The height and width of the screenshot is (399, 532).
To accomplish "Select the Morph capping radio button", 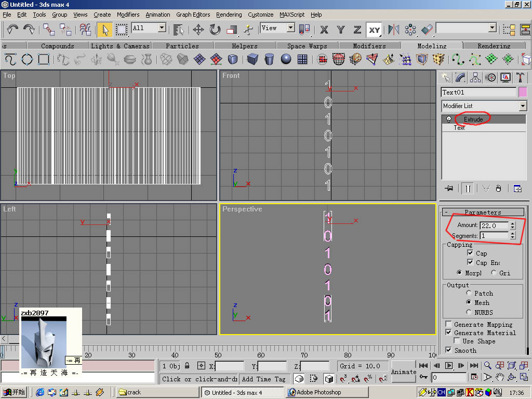I will 459,272.
